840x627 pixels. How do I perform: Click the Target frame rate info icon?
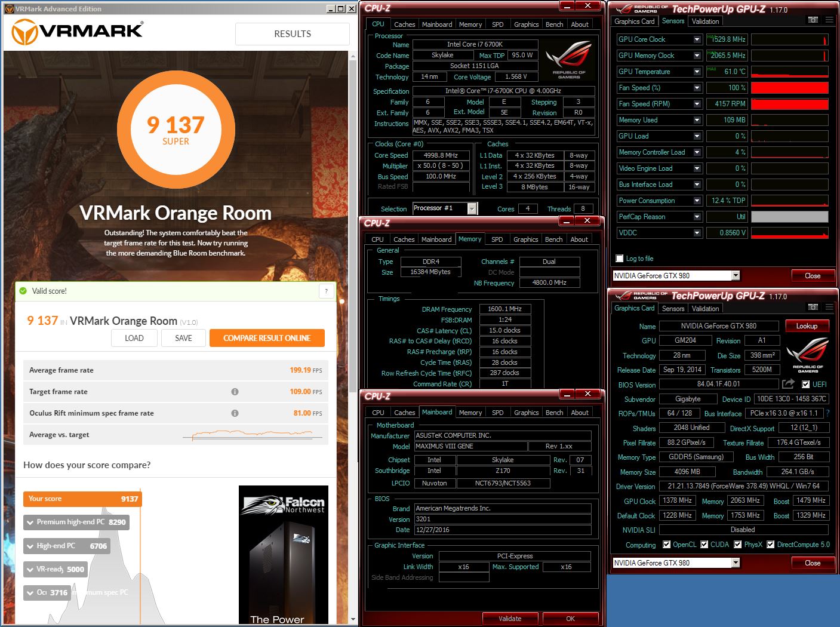pos(235,392)
